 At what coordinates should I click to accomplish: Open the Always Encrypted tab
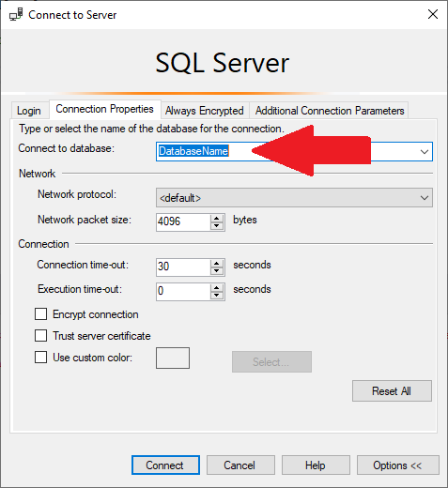click(205, 111)
